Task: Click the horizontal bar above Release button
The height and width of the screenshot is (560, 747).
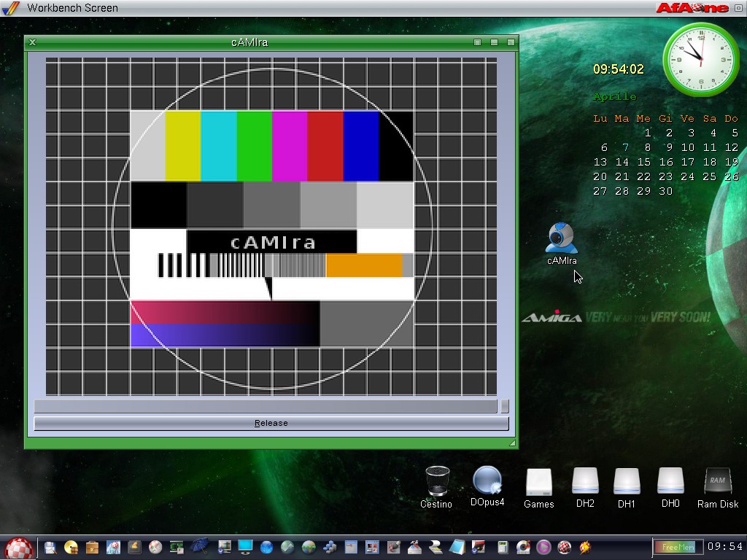Action: pos(266,406)
